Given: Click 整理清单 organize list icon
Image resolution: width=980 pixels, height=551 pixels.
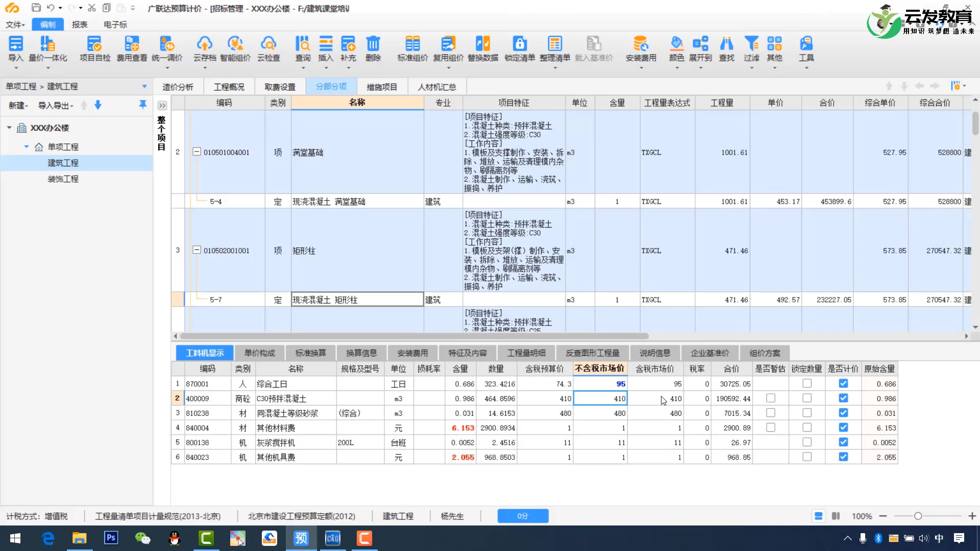Looking at the screenshot, I should pyautogui.click(x=555, y=49).
